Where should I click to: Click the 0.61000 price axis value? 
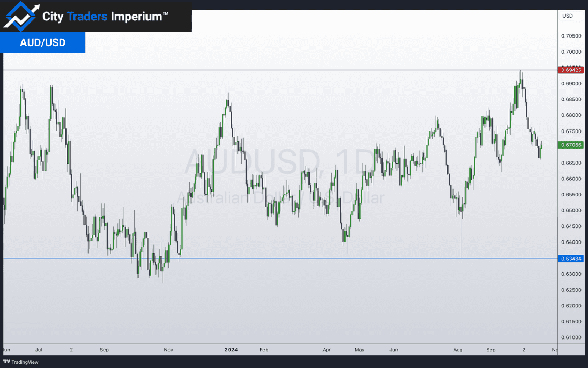571,337
